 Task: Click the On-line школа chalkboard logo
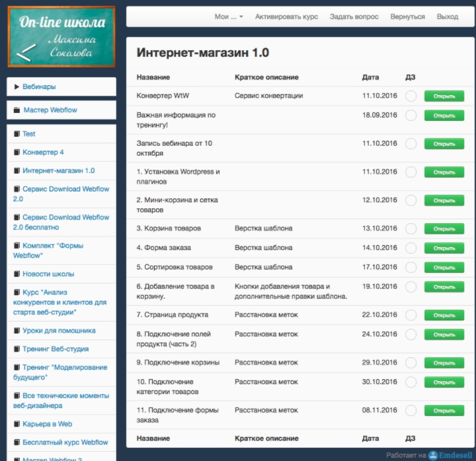[x=61, y=37]
